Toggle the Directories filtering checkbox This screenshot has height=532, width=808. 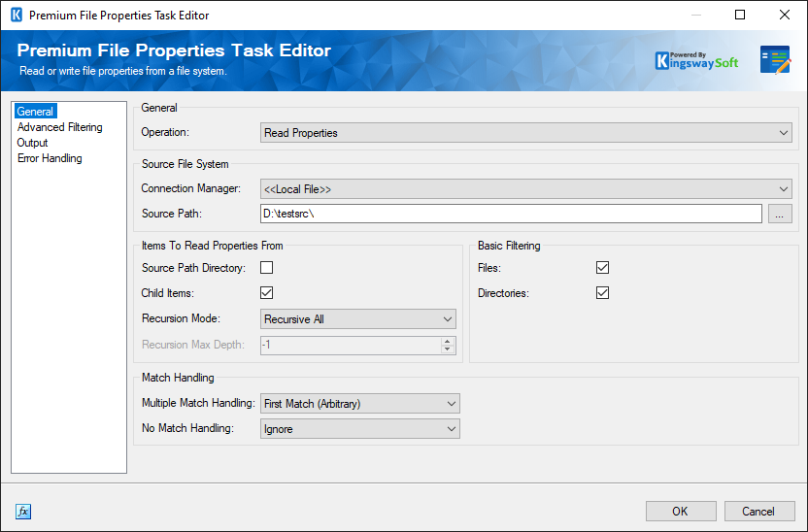point(602,293)
